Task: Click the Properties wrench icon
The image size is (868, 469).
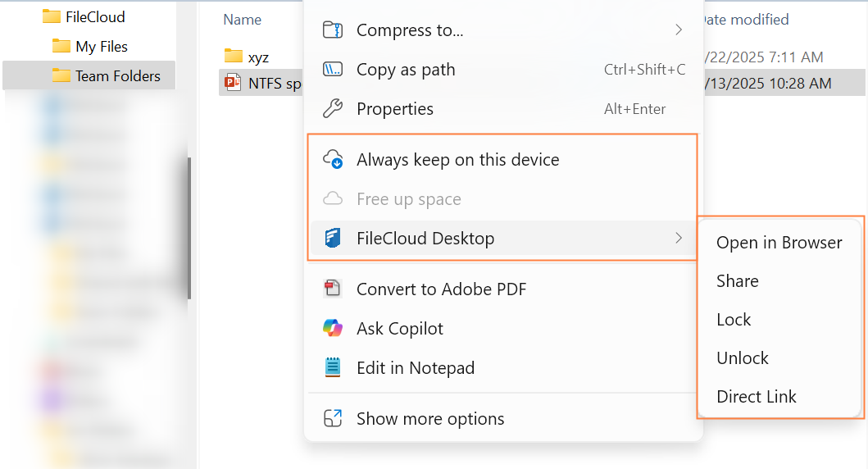Action: coord(333,108)
